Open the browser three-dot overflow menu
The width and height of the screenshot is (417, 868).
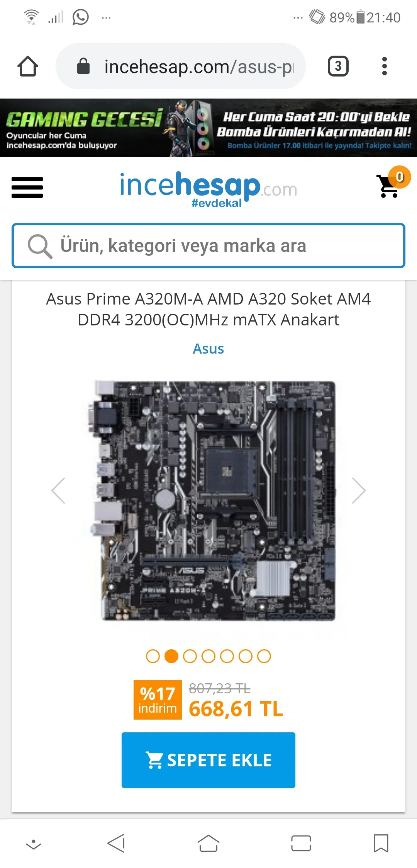[x=384, y=66]
